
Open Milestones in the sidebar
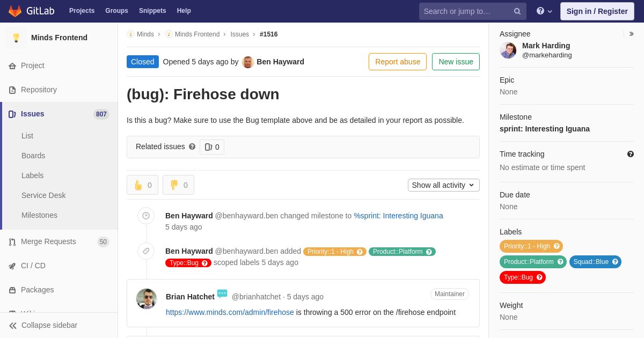(39, 215)
